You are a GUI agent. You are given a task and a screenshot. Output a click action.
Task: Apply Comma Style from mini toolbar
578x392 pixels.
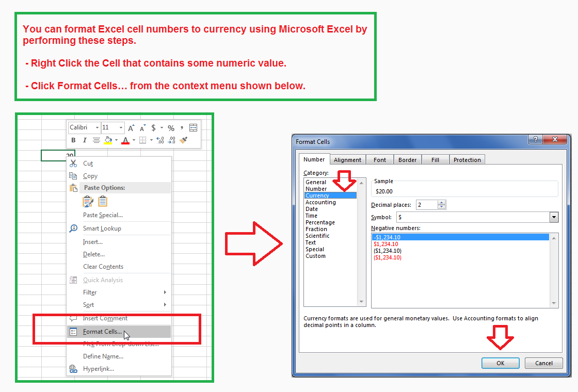click(182, 128)
